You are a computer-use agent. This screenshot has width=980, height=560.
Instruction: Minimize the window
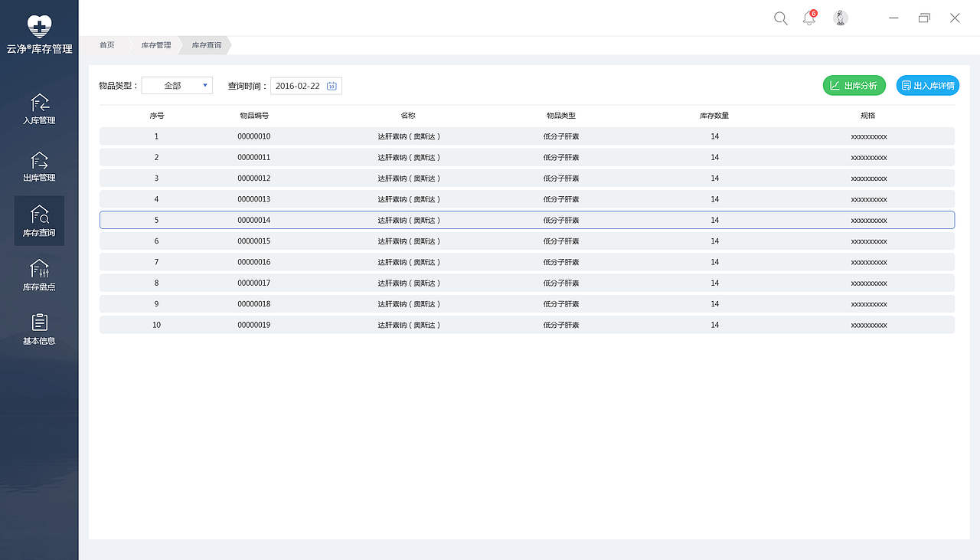[x=893, y=18]
